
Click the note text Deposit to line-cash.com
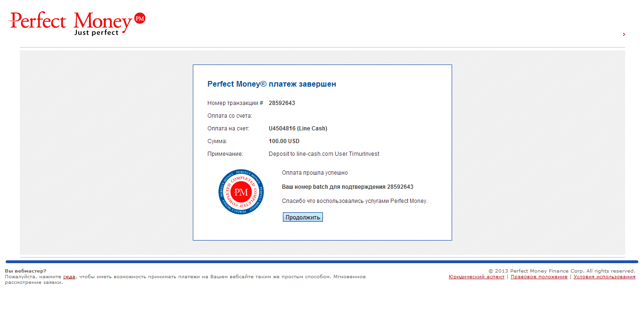tap(323, 154)
